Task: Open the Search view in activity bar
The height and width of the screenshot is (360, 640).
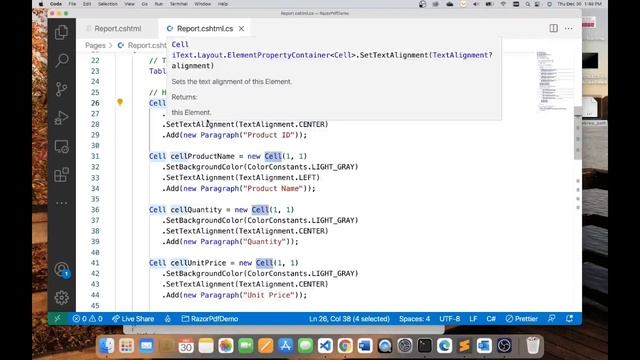Action: (x=61, y=60)
